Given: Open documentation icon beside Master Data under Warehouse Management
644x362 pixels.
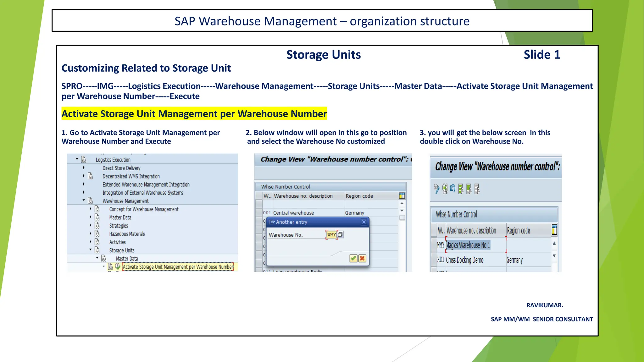Looking at the screenshot, I should tap(97, 217).
